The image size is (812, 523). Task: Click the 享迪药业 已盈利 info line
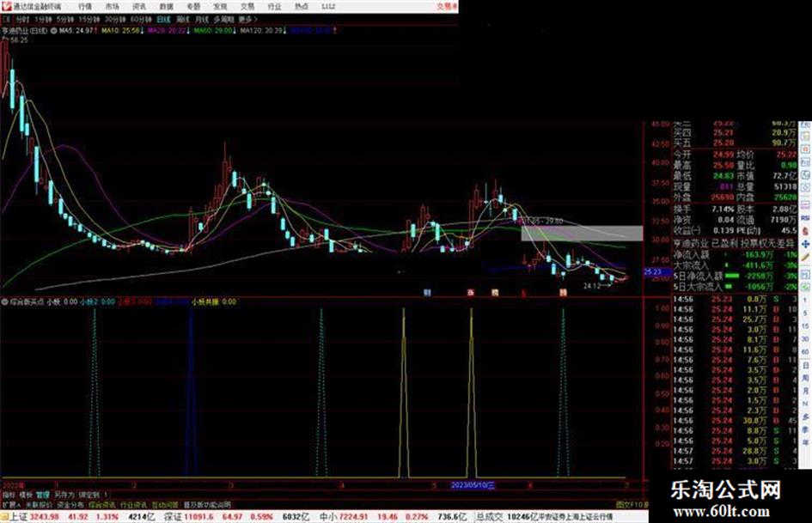tap(735, 243)
